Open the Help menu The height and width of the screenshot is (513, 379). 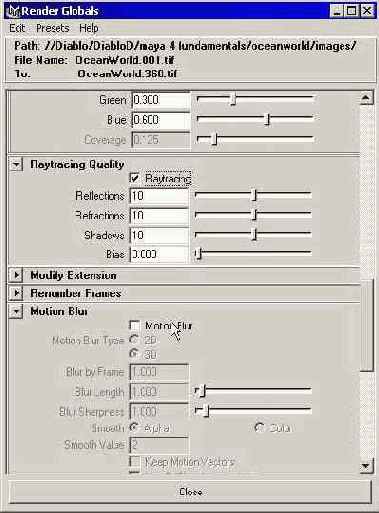click(89, 28)
